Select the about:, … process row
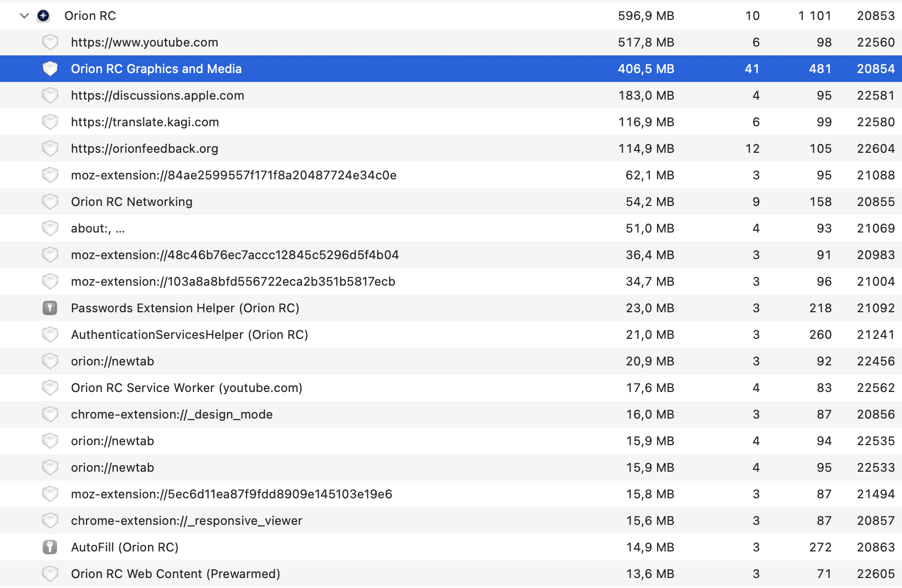 click(98, 228)
